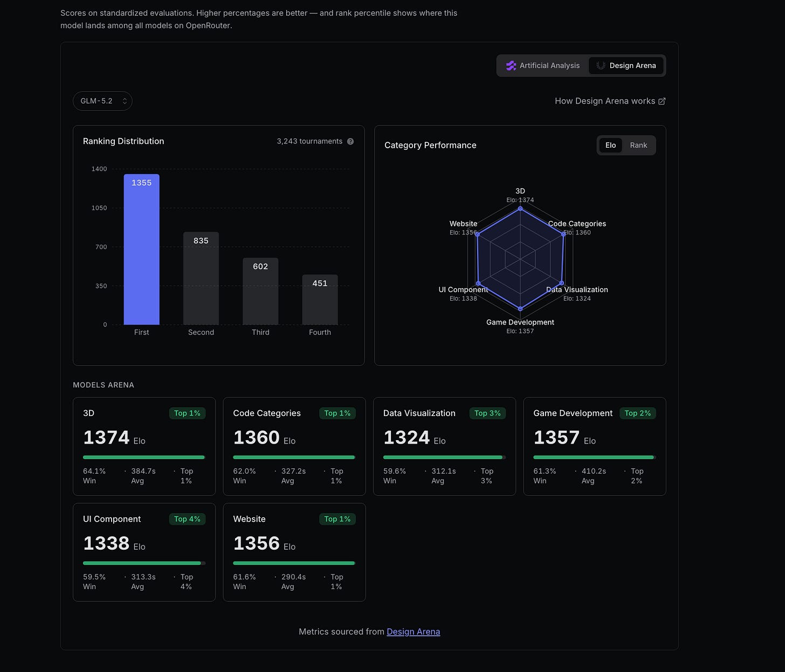The width and height of the screenshot is (785, 672).
Task: Click the Artificial Analysis logo icon
Action: (511, 66)
